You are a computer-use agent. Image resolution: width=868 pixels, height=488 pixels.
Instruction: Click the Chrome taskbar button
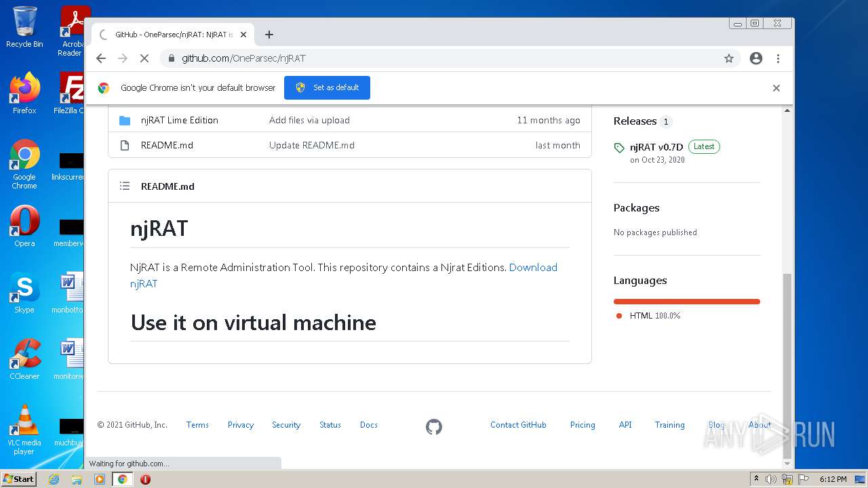[x=123, y=479]
